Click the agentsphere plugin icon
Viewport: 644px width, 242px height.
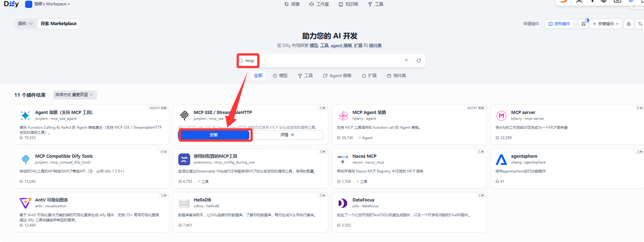click(x=502, y=159)
